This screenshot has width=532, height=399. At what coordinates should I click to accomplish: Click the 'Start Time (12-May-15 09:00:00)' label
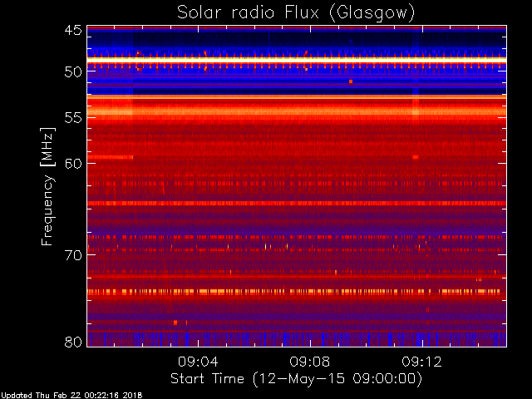pos(296,379)
